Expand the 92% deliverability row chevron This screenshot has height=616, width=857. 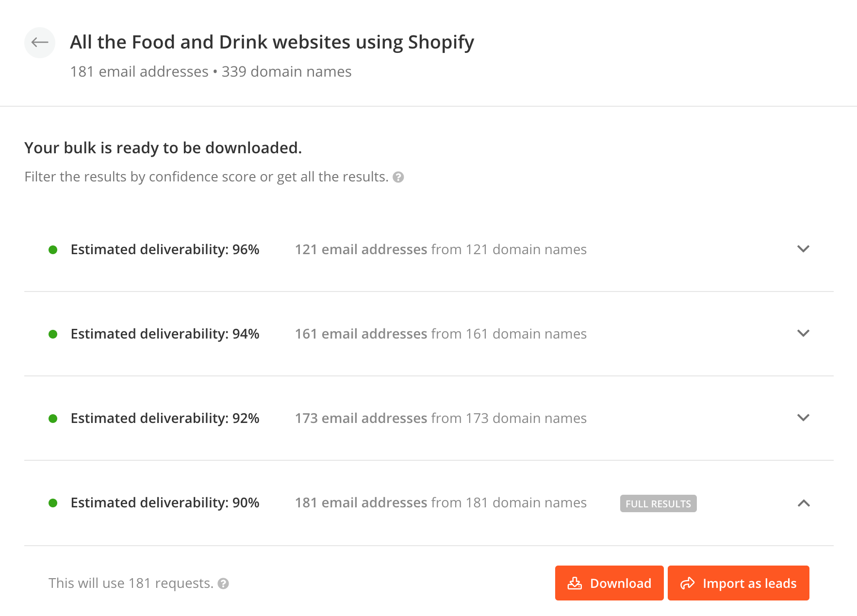pos(804,418)
